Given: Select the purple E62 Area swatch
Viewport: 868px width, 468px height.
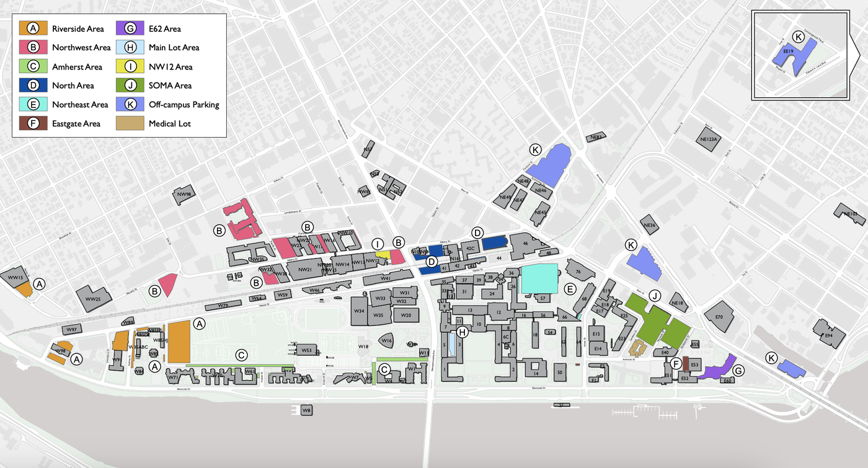Looking at the screenshot, I should point(131,29).
